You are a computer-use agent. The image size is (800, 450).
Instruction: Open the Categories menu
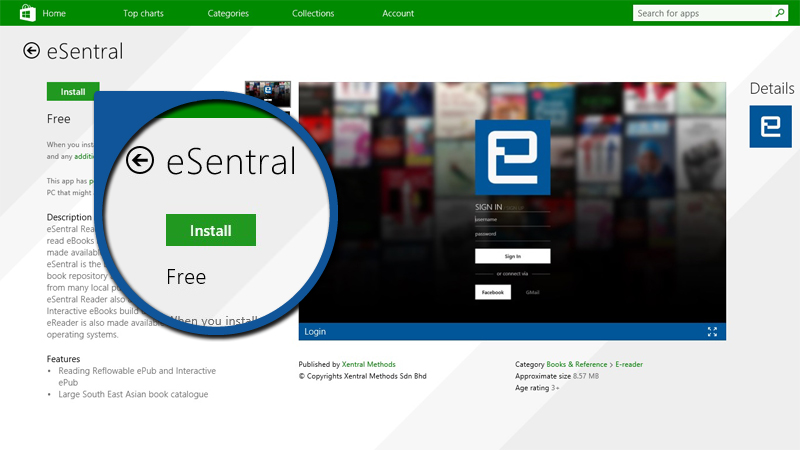[228, 13]
